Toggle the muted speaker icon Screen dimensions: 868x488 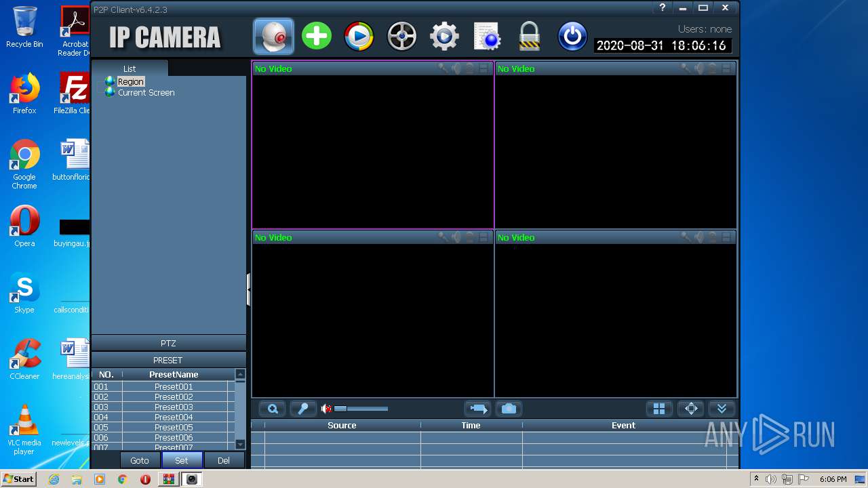pyautogui.click(x=326, y=409)
